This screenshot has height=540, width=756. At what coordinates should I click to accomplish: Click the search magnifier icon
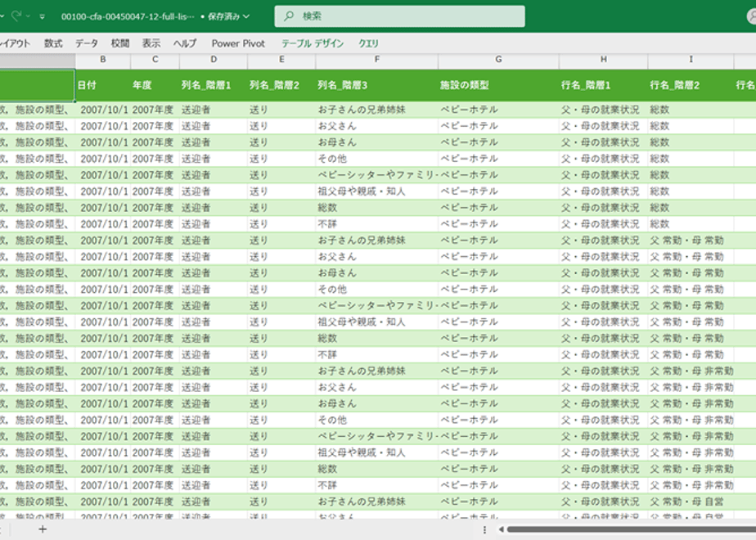pos(288,16)
